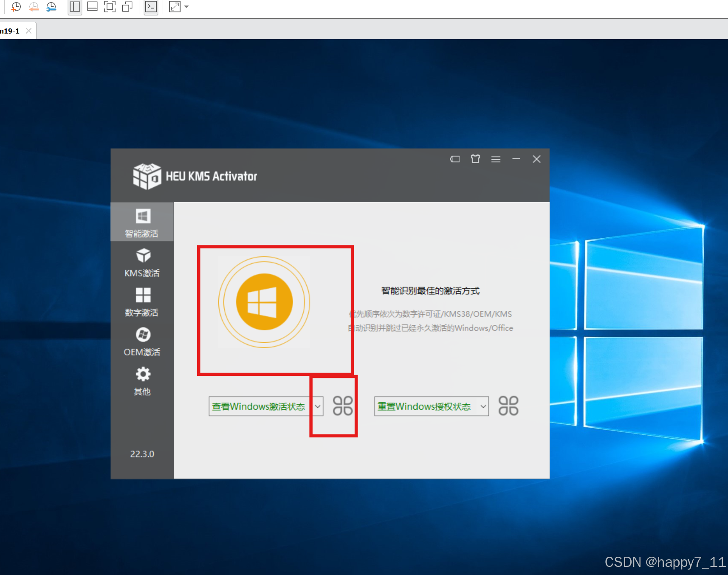Open the console view toolbar icon

tap(151, 7)
